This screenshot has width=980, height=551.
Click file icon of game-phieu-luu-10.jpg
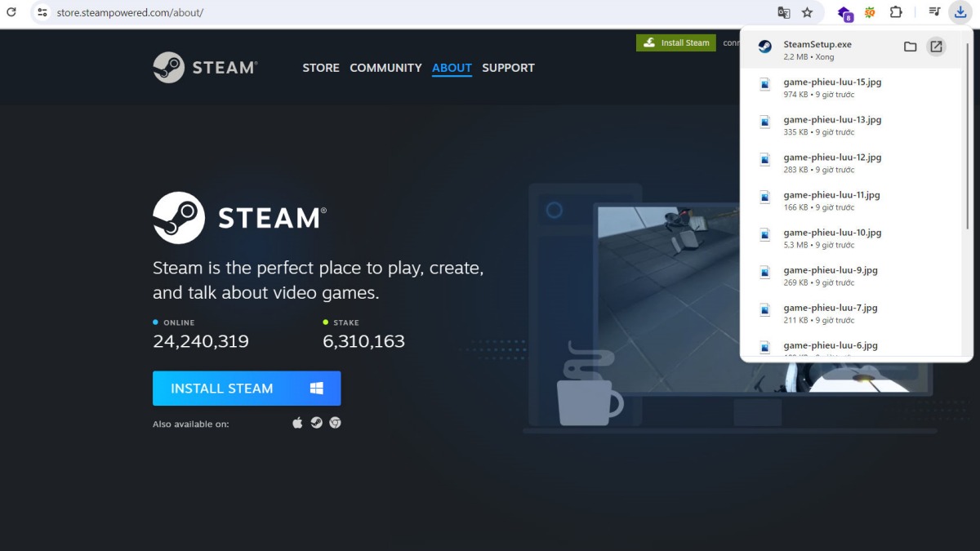pyautogui.click(x=764, y=234)
